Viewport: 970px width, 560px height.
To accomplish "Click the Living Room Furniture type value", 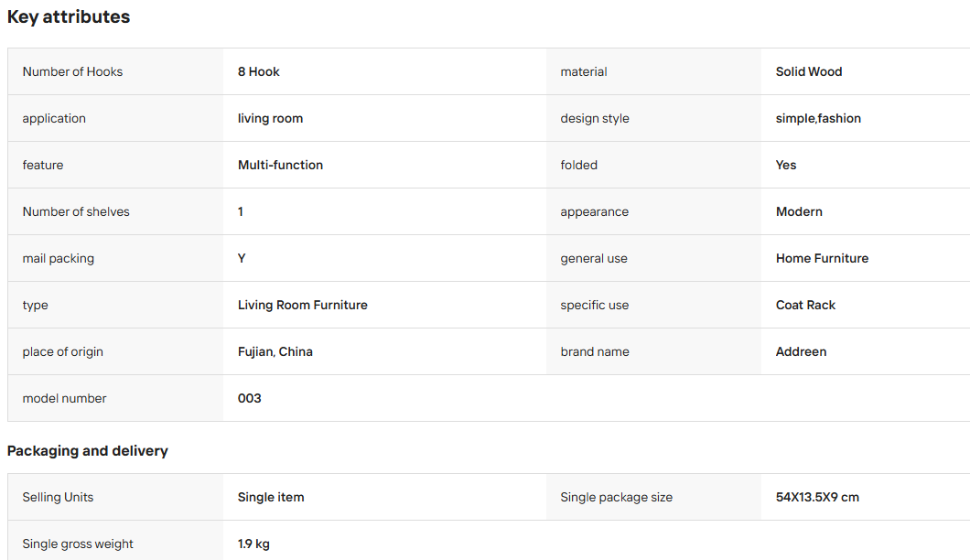I will tap(303, 305).
